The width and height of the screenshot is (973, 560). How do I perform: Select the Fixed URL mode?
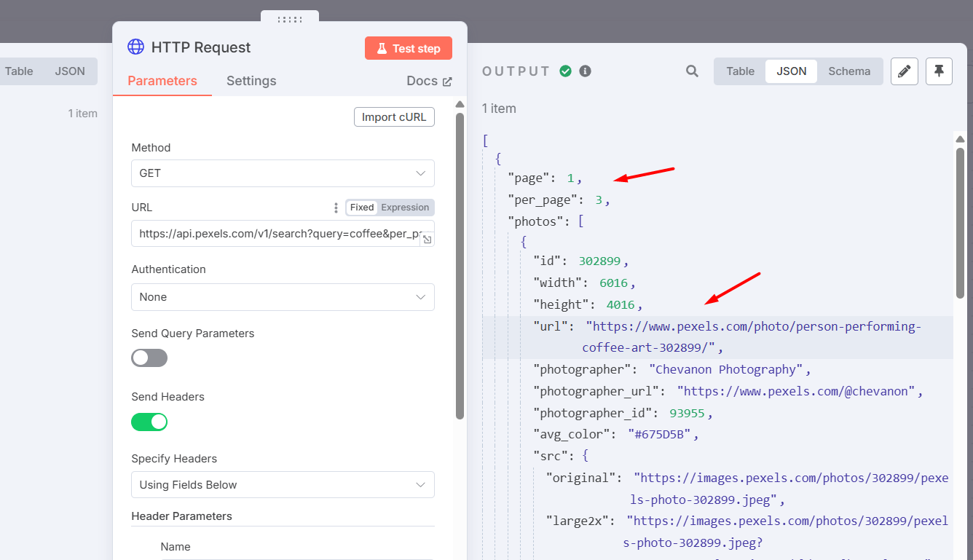coord(362,208)
